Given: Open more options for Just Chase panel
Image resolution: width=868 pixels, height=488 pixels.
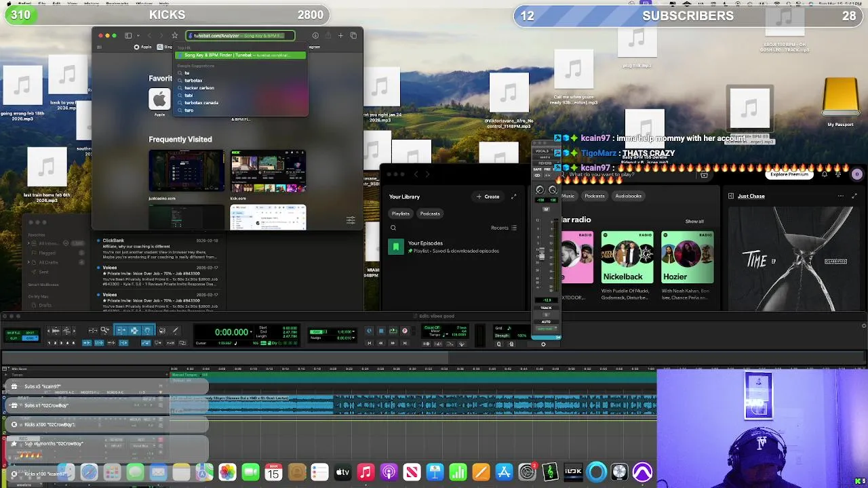Looking at the screenshot, I should (841, 196).
